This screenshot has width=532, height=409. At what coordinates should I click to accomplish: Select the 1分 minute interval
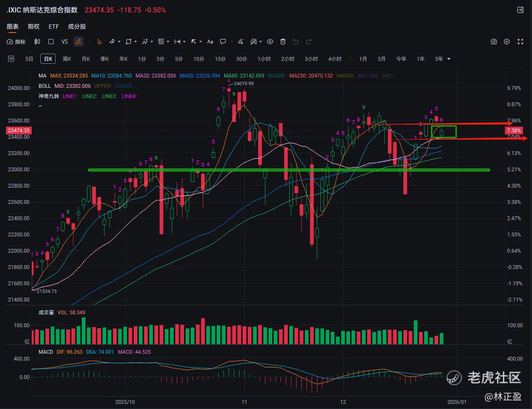click(x=142, y=59)
